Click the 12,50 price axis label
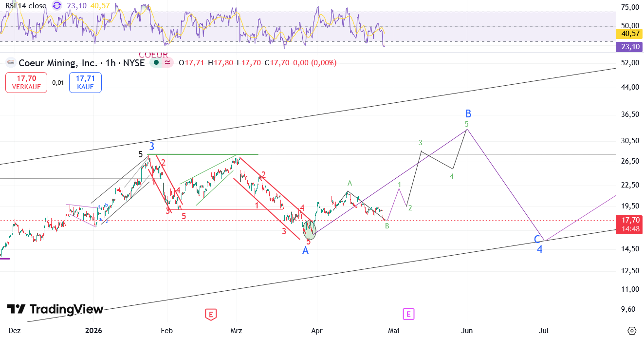The image size is (644, 338). point(630,270)
